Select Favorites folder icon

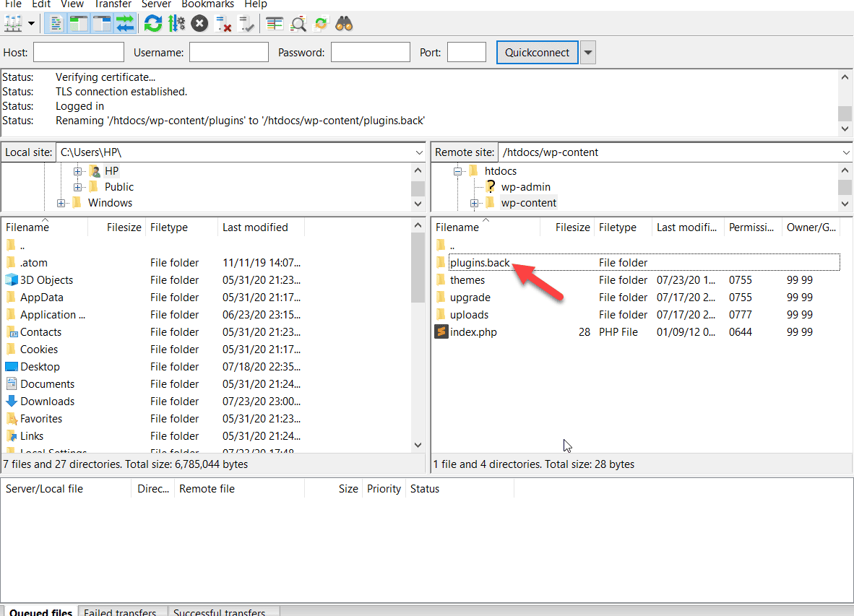pyautogui.click(x=12, y=418)
